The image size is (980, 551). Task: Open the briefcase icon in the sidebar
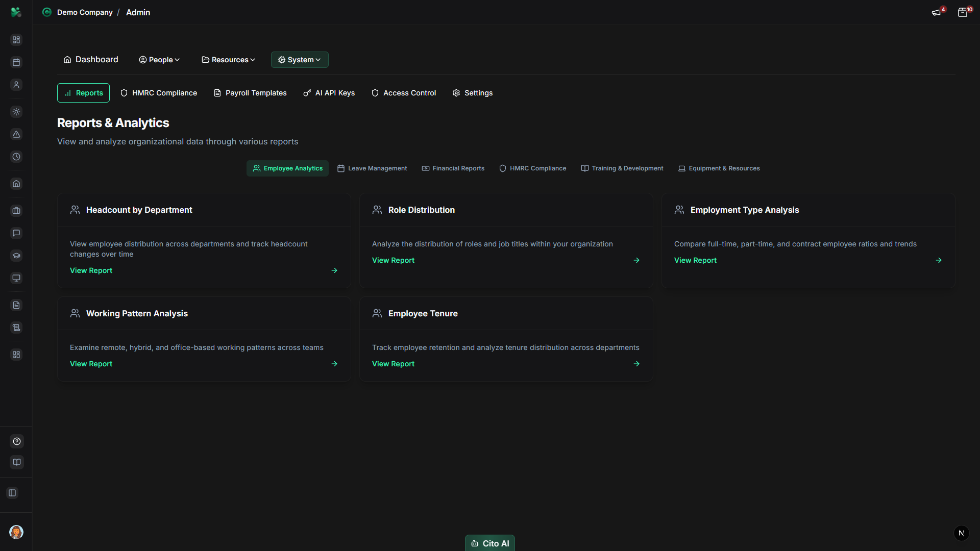click(16, 211)
